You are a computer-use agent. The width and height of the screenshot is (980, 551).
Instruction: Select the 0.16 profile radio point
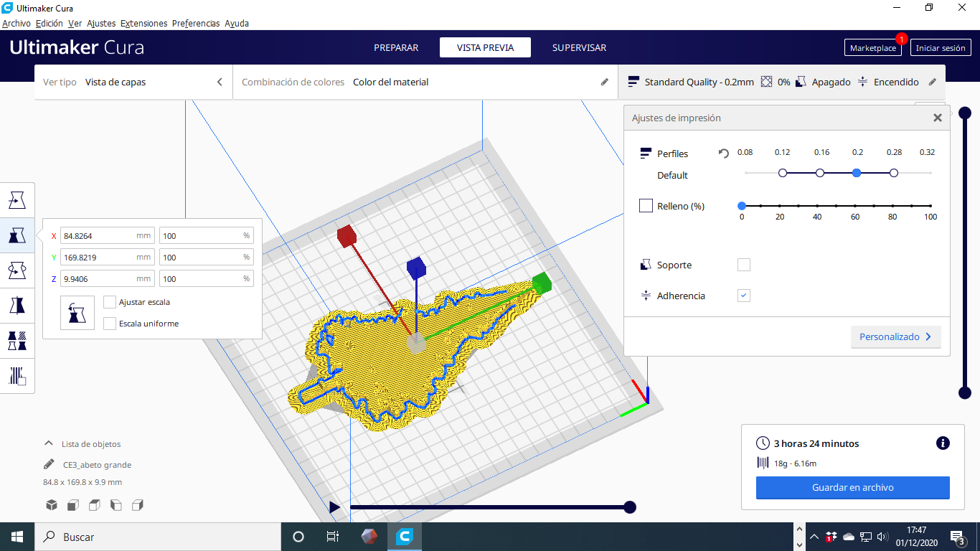[x=820, y=173]
